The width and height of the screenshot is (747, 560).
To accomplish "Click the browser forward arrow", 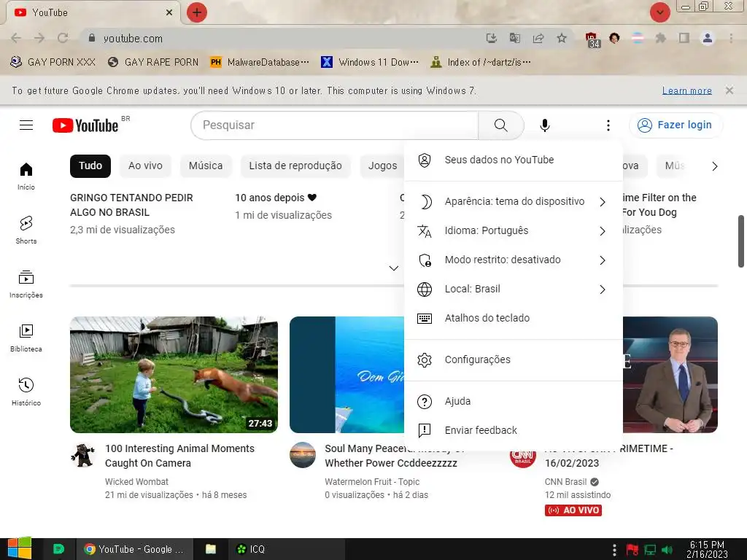I will coord(39,38).
